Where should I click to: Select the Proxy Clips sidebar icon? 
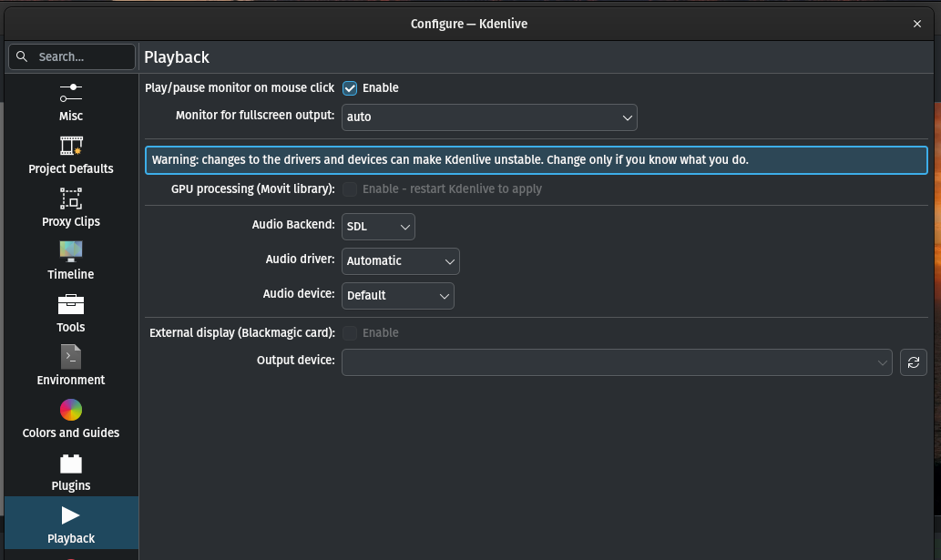71,199
